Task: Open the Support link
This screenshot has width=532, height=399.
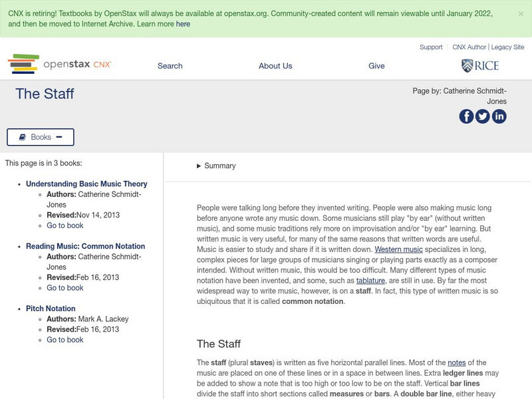Action: [431, 47]
